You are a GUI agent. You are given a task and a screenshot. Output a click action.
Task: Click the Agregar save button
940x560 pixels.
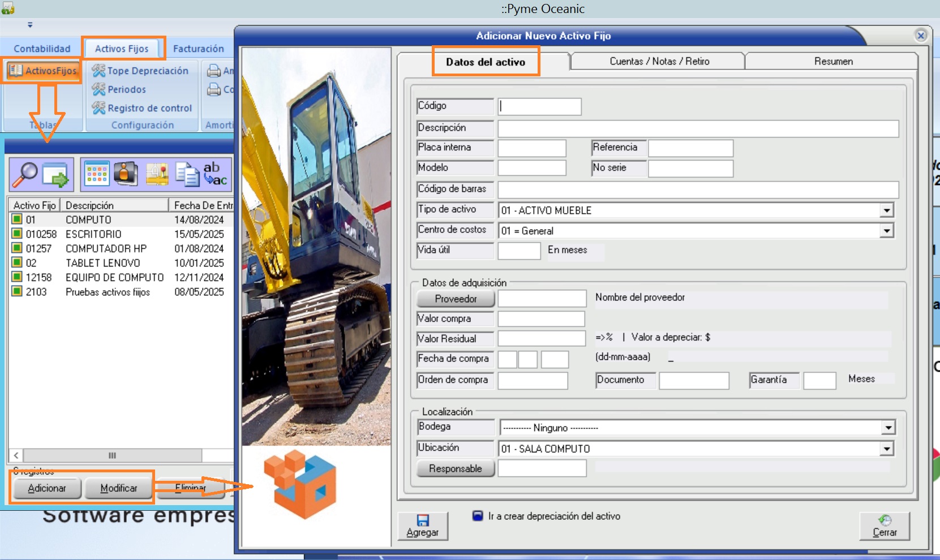pyautogui.click(x=422, y=526)
